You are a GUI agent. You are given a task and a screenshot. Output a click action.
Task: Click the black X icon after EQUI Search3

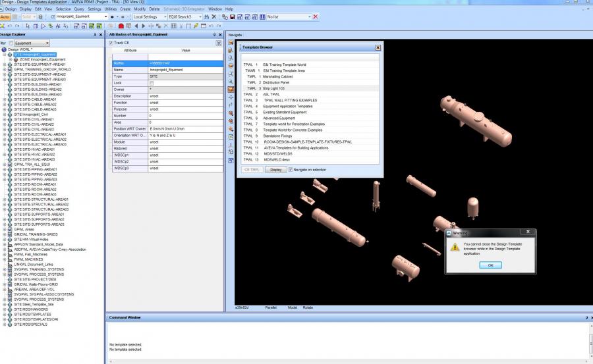point(214,16)
